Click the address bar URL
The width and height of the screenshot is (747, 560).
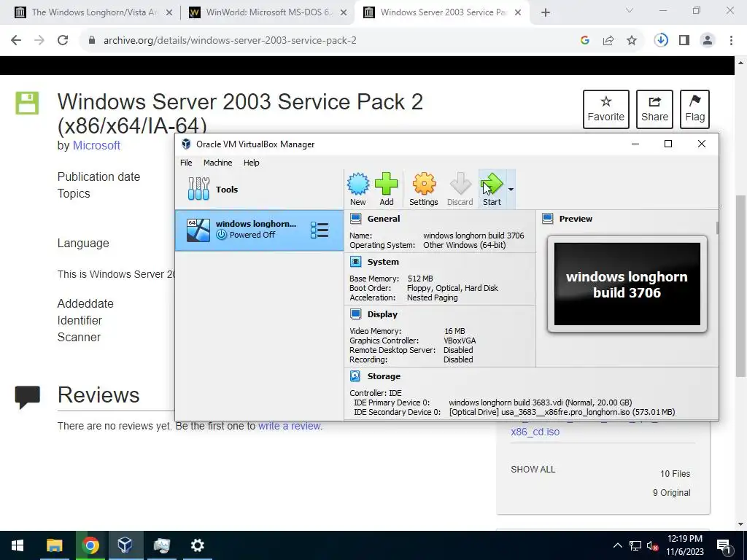coord(230,41)
